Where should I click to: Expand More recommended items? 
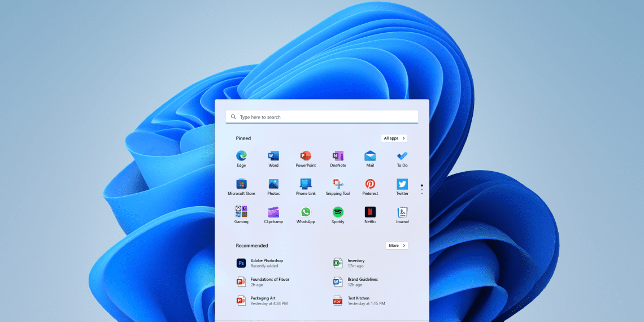pos(397,246)
